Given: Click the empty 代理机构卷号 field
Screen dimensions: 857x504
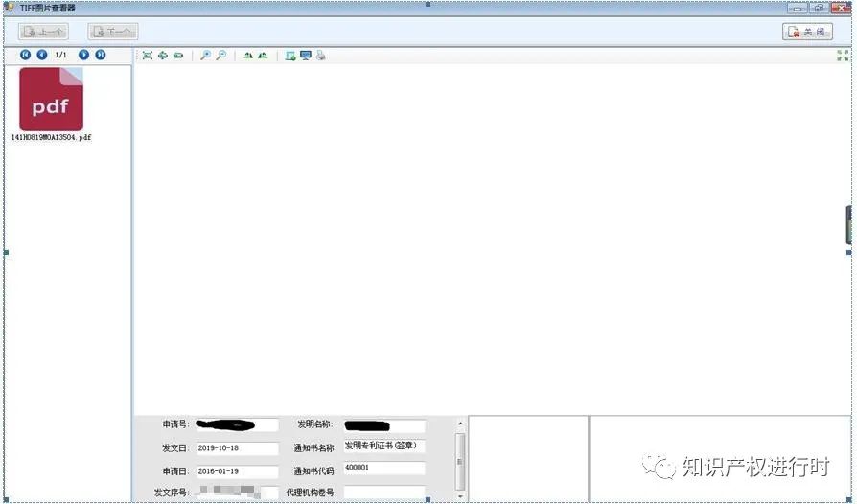Looking at the screenshot, I should pos(384,492).
